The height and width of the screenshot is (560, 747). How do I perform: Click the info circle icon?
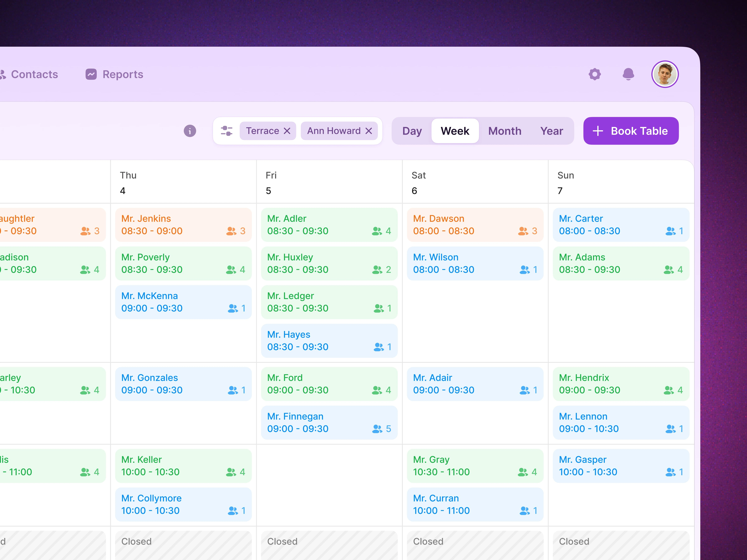click(x=190, y=131)
